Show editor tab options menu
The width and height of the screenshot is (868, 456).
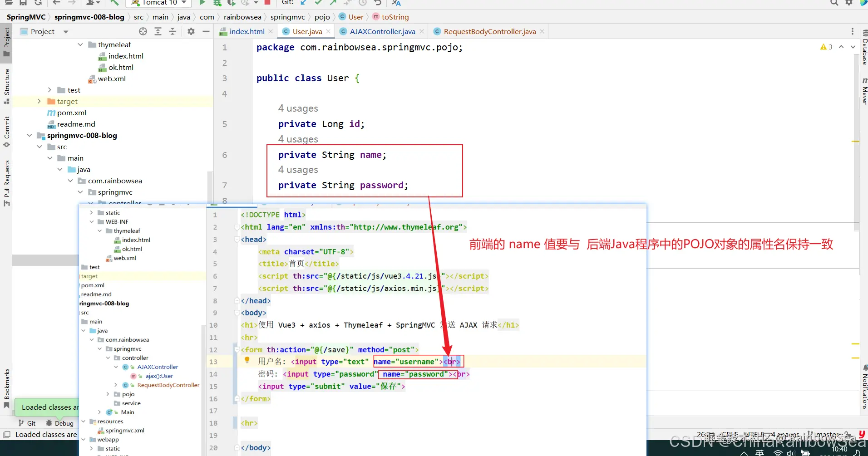coord(853,31)
